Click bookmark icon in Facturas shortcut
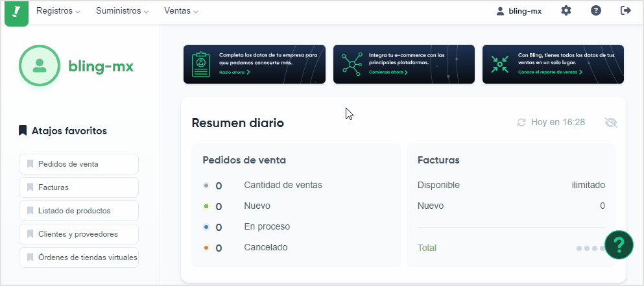 30,187
